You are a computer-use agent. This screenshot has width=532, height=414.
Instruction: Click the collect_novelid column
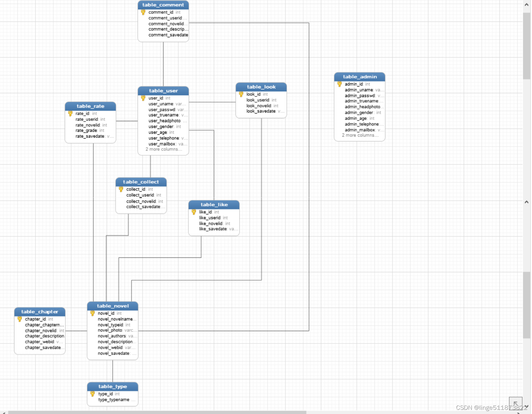(144, 201)
